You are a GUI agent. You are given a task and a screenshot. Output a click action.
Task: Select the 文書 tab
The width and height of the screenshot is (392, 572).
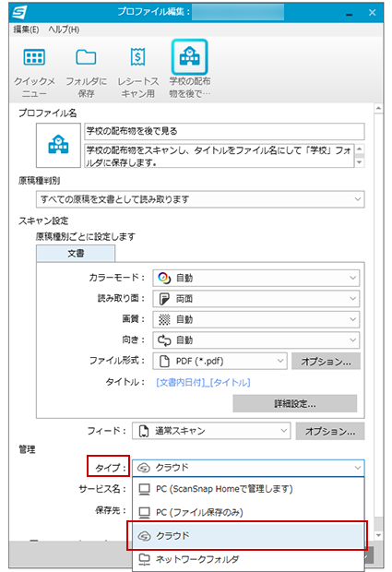point(76,253)
